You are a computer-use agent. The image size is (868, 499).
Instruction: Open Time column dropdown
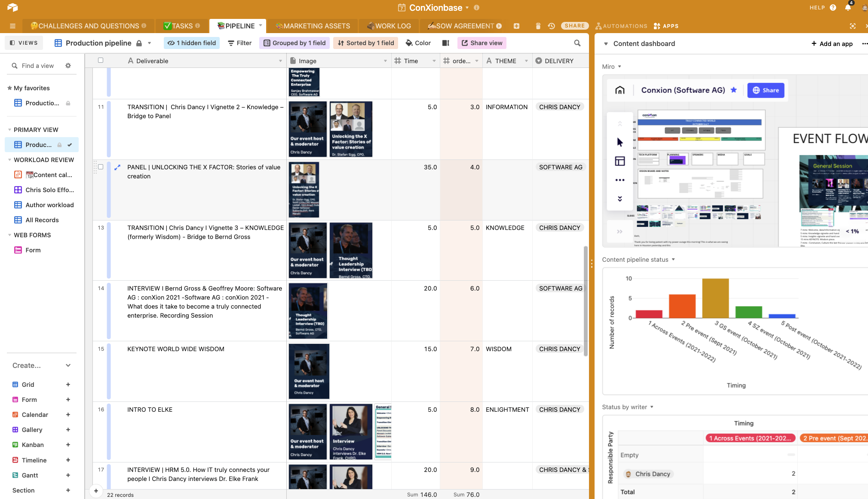coord(434,61)
